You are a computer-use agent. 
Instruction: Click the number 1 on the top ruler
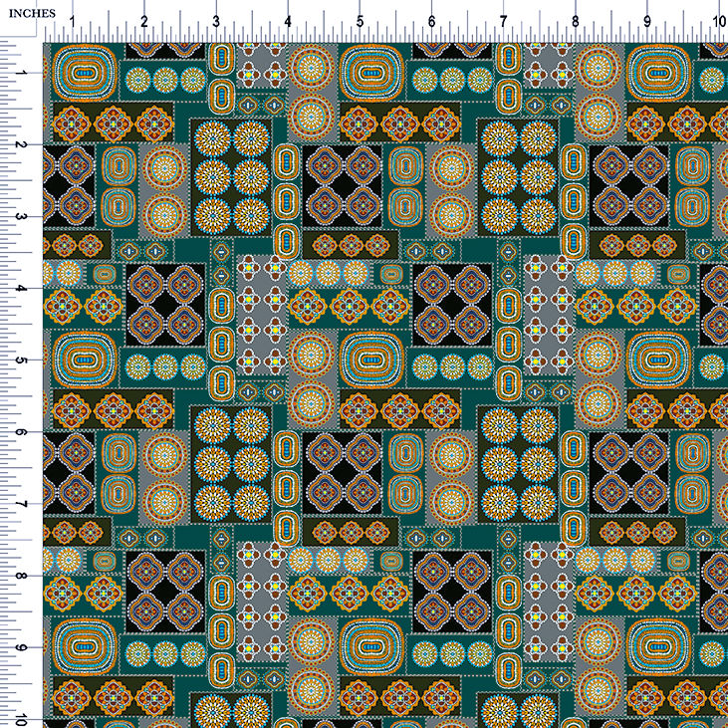73,21
